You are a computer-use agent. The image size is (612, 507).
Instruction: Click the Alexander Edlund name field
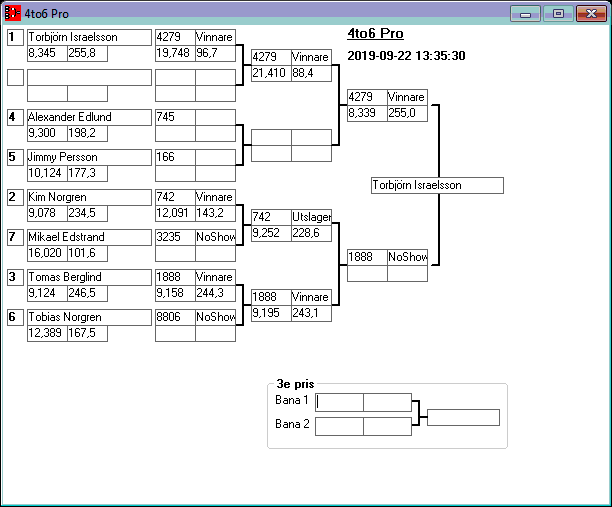coord(88,117)
